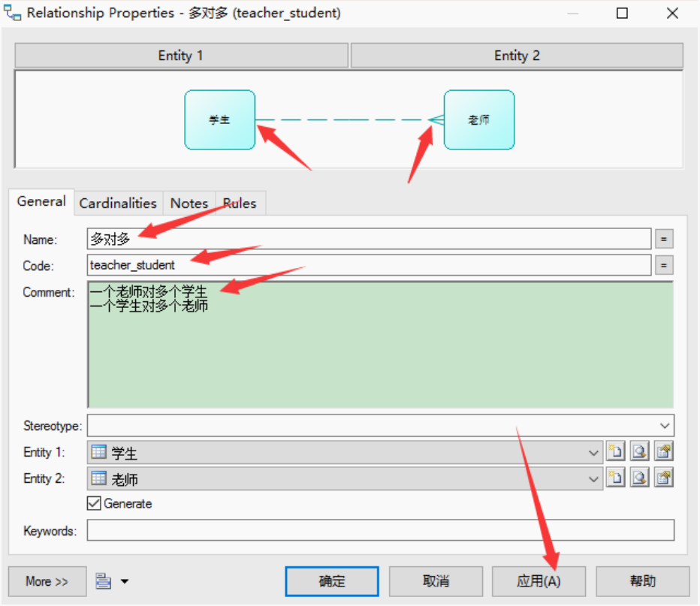Cancel with the 取消 button
This screenshot has height=606, width=700.
(x=436, y=581)
